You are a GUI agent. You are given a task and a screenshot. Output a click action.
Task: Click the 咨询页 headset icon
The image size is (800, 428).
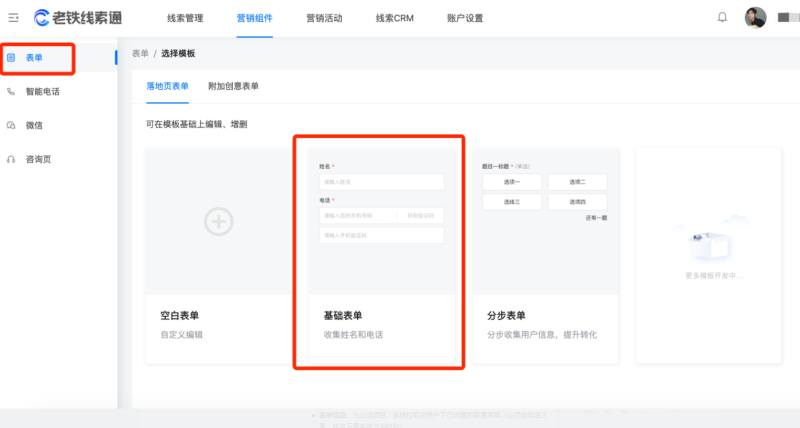(x=11, y=160)
